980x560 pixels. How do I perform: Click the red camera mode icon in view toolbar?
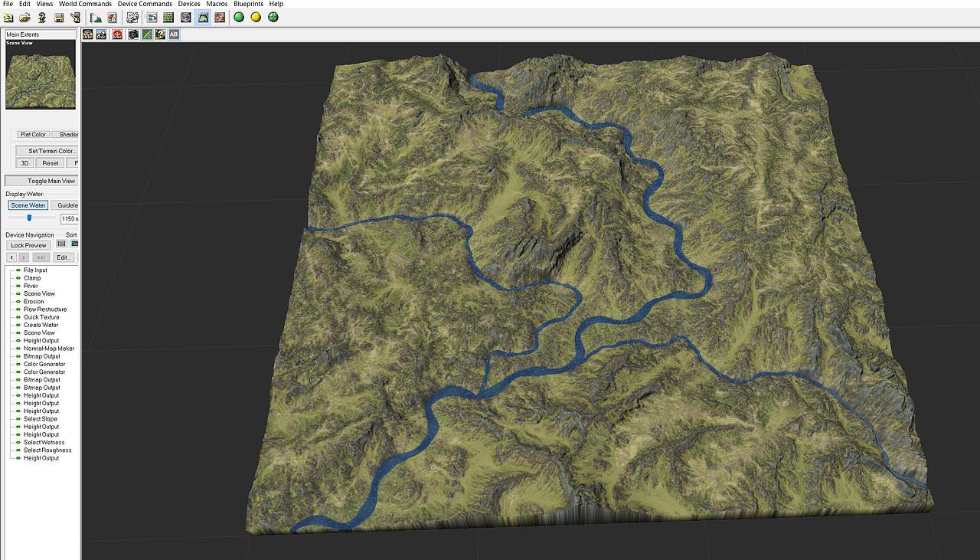[x=117, y=34]
